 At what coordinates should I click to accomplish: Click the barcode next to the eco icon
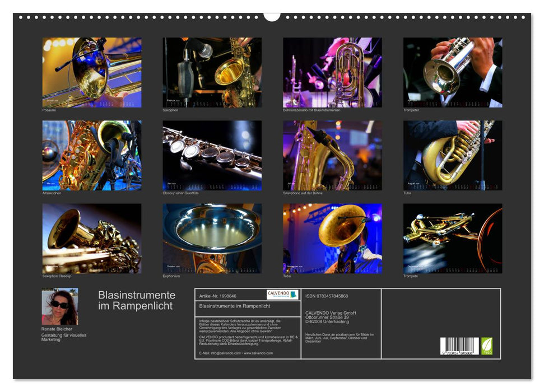pyautogui.click(x=459, y=346)
